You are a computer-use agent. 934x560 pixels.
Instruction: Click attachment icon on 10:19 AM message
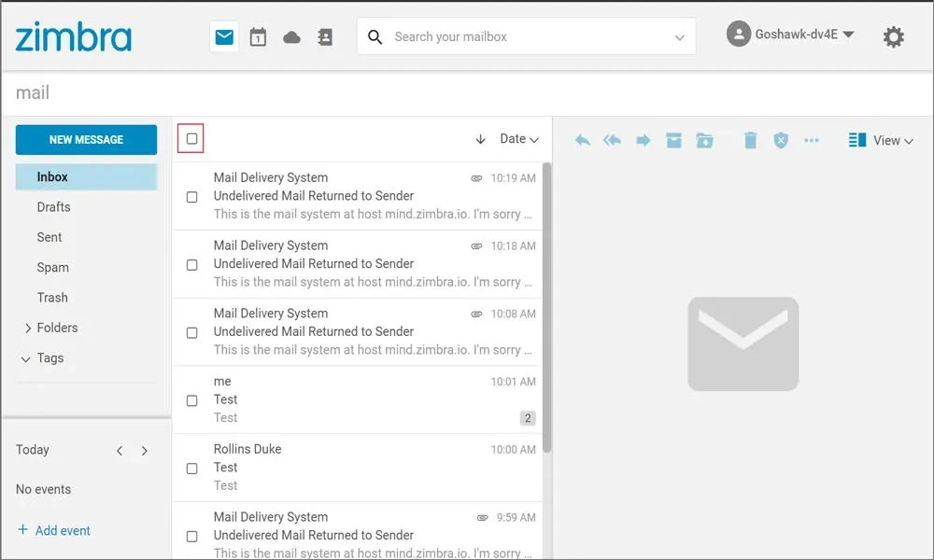coord(476,178)
